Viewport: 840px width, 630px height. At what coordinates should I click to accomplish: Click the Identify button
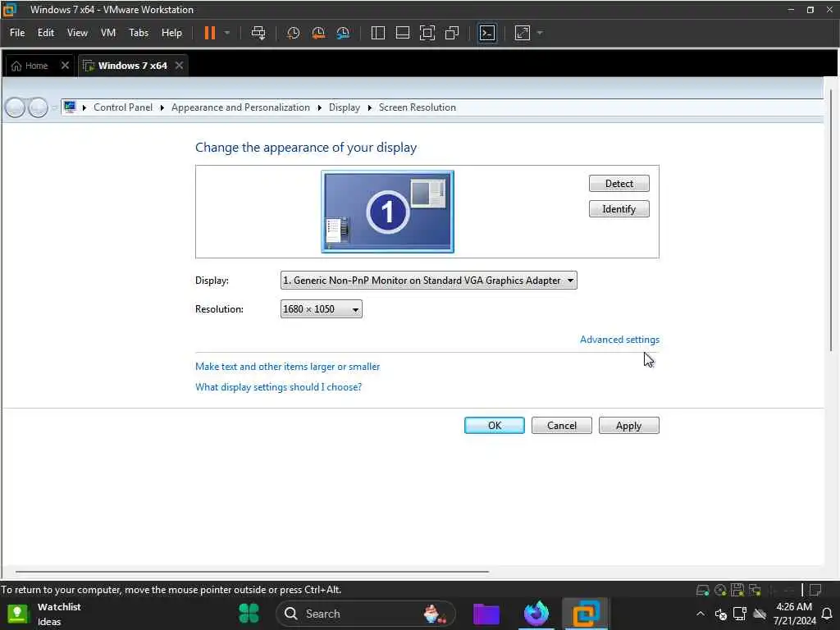619,209
